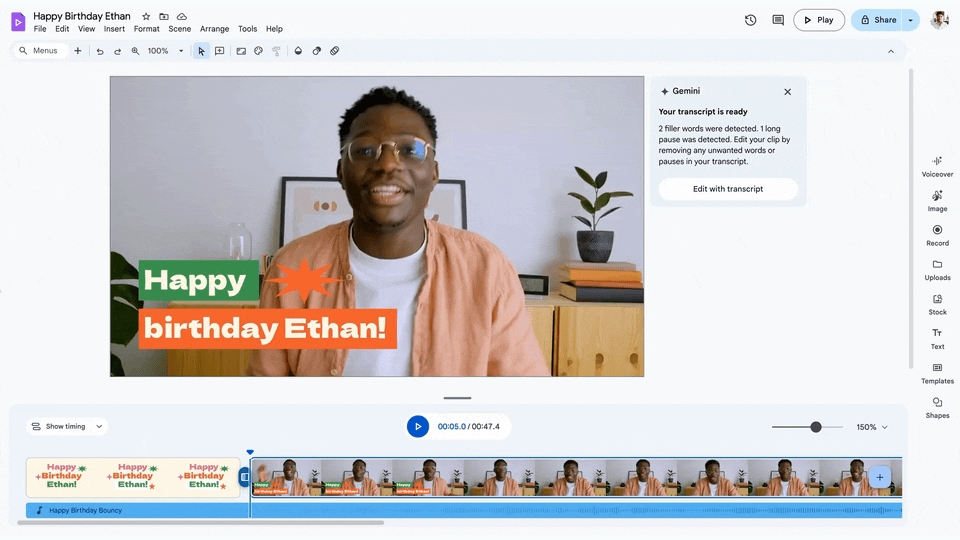Activate the select cursor tool
The height and width of the screenshot is (540, 960).
tap(201, 51)
